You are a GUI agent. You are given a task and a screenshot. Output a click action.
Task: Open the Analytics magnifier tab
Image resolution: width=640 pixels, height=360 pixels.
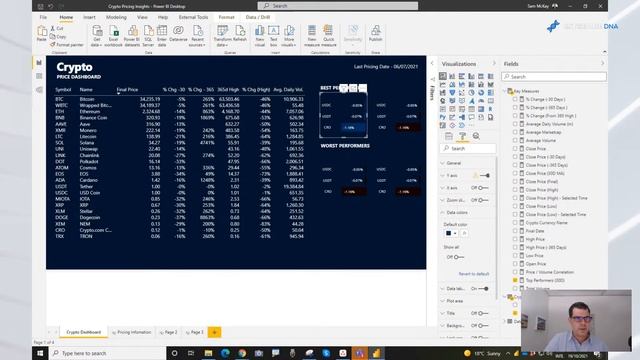476,136
